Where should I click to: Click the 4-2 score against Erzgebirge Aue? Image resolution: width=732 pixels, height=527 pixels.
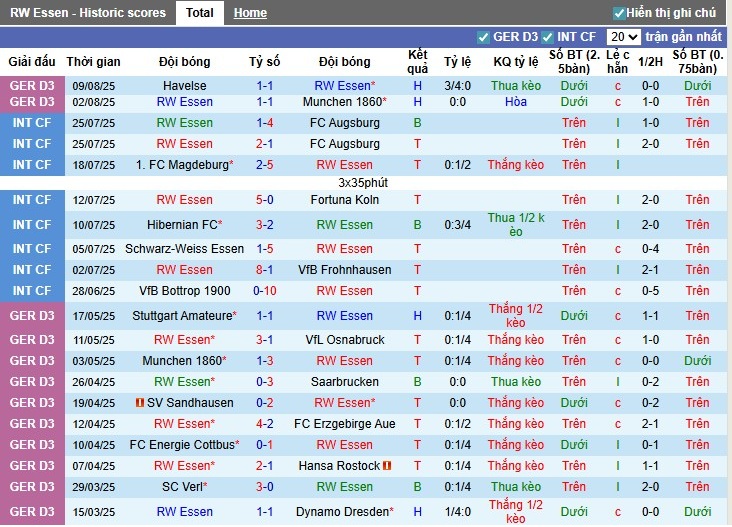point(264,424)
